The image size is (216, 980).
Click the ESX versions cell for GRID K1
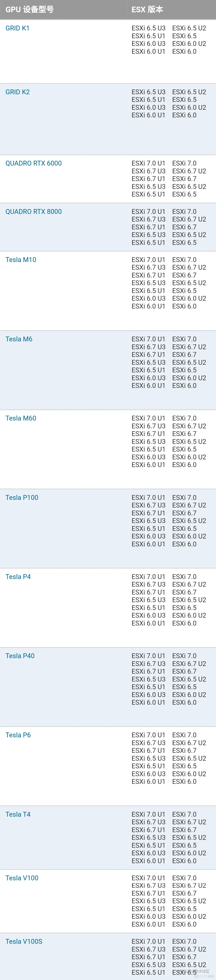point(169,40)
